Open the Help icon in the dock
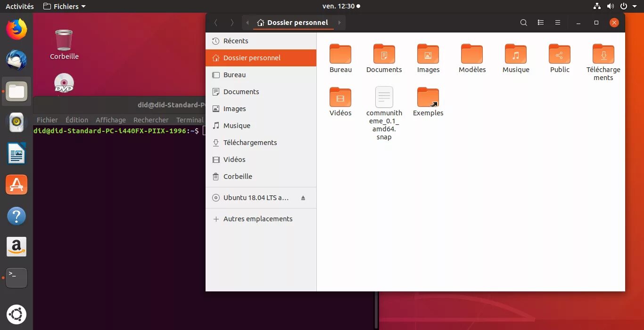 tap(17, 216)
